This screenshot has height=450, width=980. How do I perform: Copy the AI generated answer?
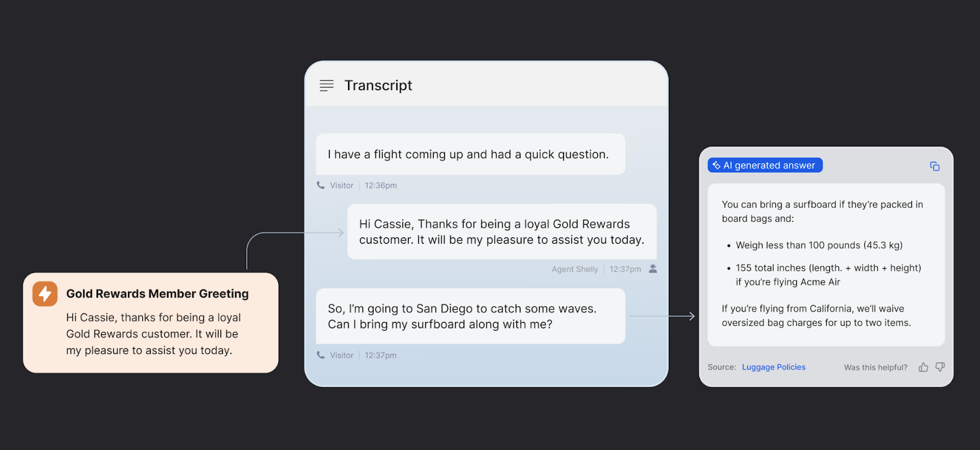click(x=935, y=167)
